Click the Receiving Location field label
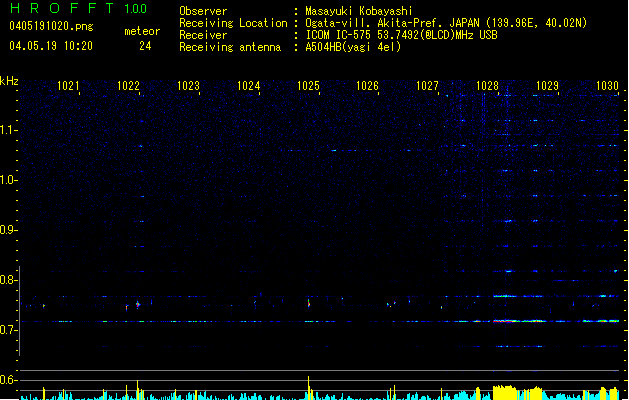 [233, 23]
